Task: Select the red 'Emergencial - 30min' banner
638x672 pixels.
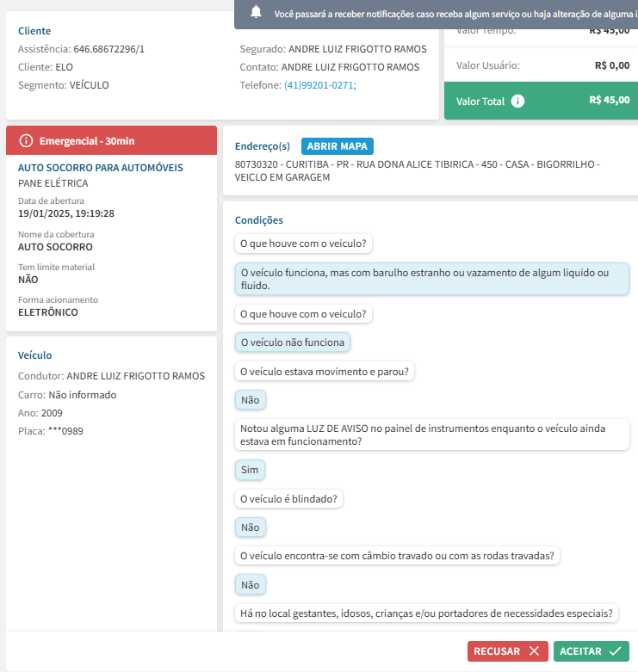Action: point(111,141)
